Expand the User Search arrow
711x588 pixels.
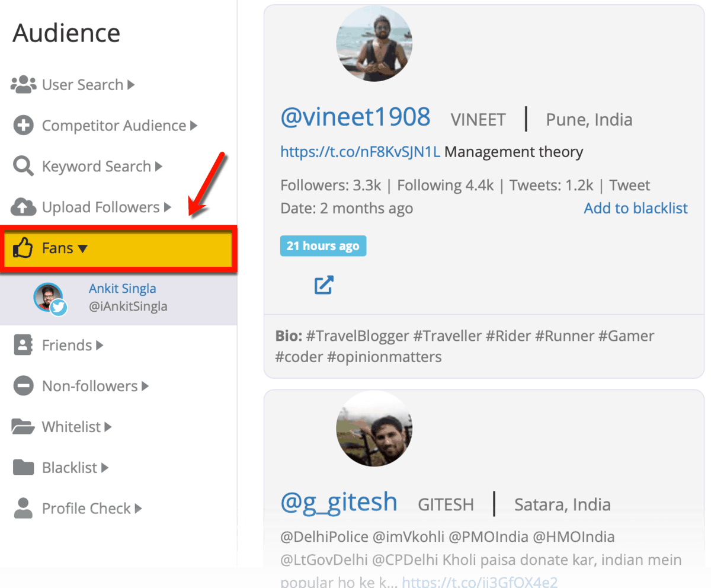(x=131, y=85)
